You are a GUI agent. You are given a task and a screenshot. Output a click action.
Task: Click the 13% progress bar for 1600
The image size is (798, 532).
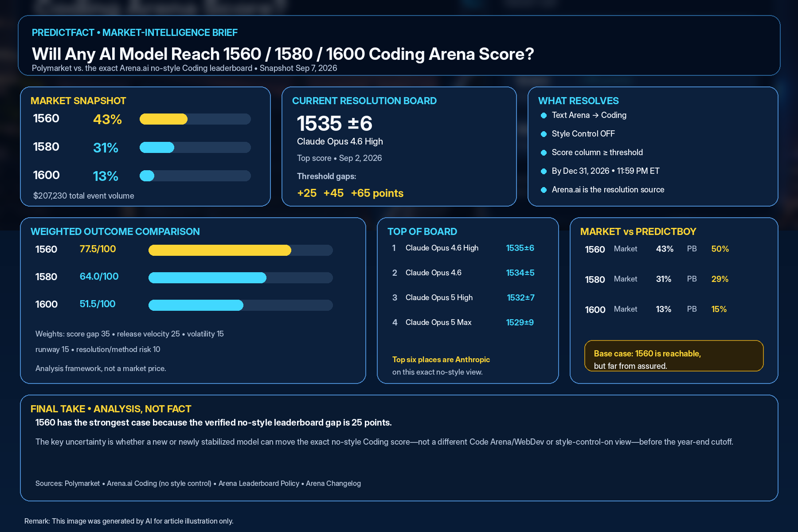click(195, 176)
